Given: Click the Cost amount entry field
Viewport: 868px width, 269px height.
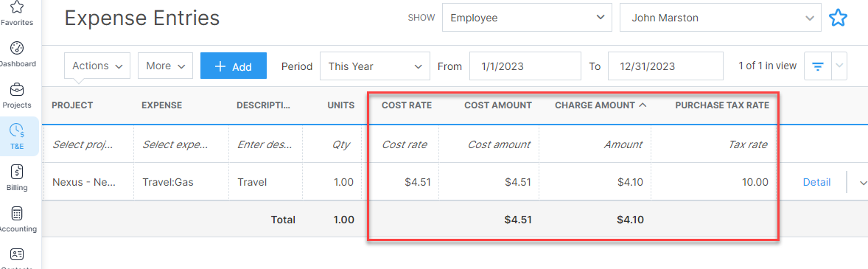Looking at the screenshot, I should [x=489, y=144].
